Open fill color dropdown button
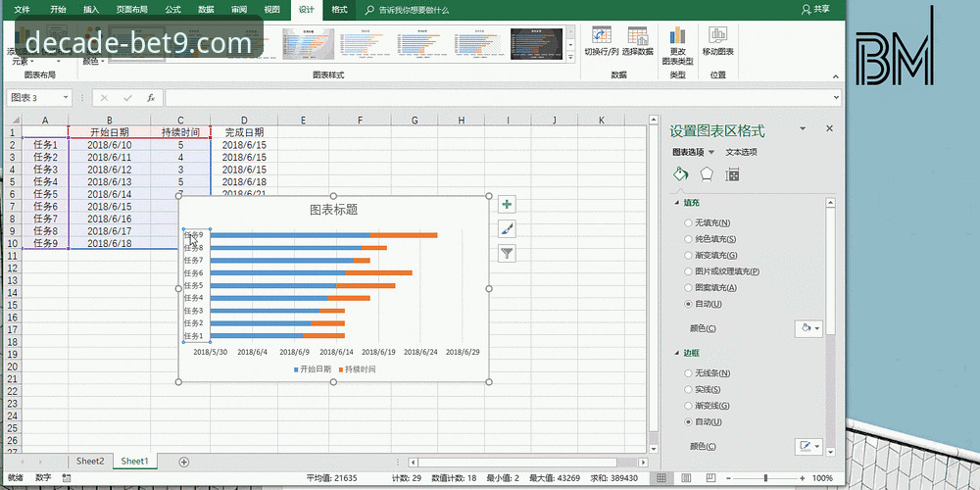 point(808,328)
